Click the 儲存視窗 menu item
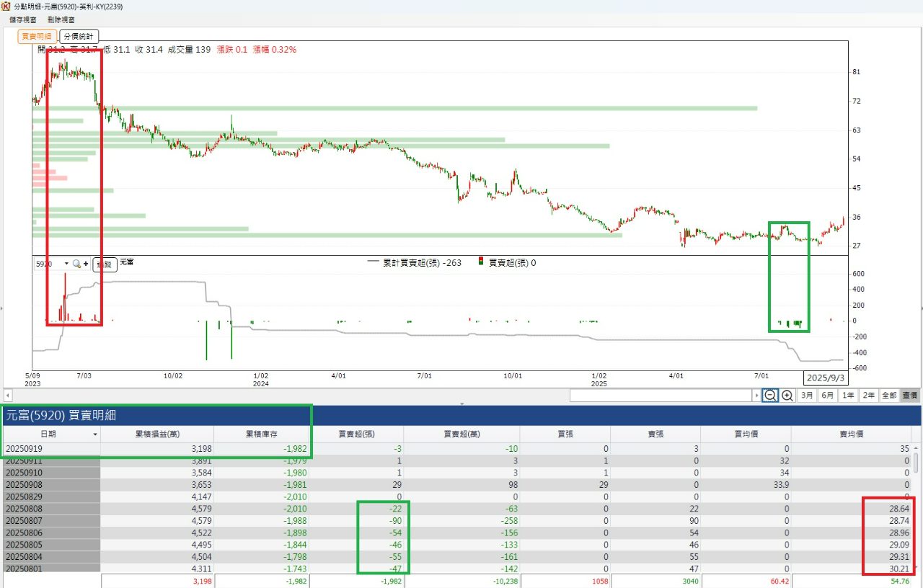 [23, 20]
